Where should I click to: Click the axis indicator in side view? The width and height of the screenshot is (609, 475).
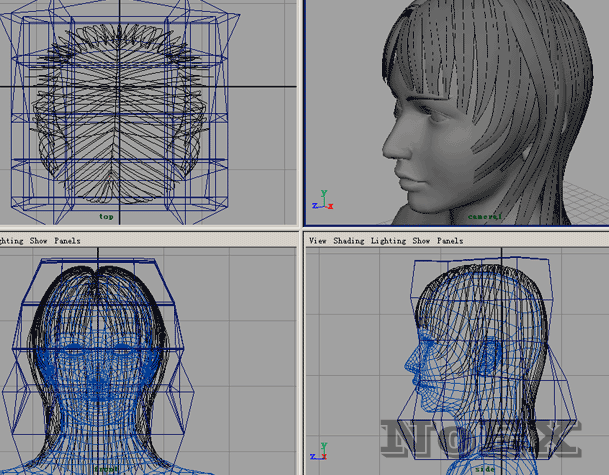(319, 452)
